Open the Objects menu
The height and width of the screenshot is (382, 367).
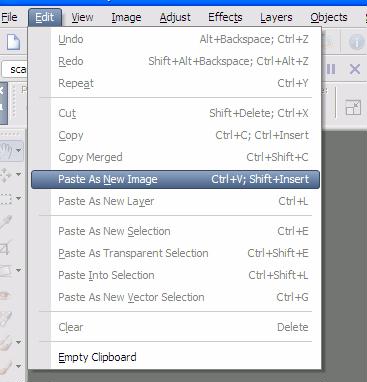click(329, 17)
